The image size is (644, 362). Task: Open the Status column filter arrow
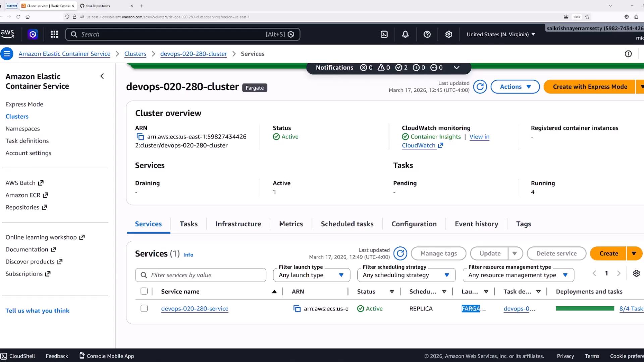pos(392,292)
